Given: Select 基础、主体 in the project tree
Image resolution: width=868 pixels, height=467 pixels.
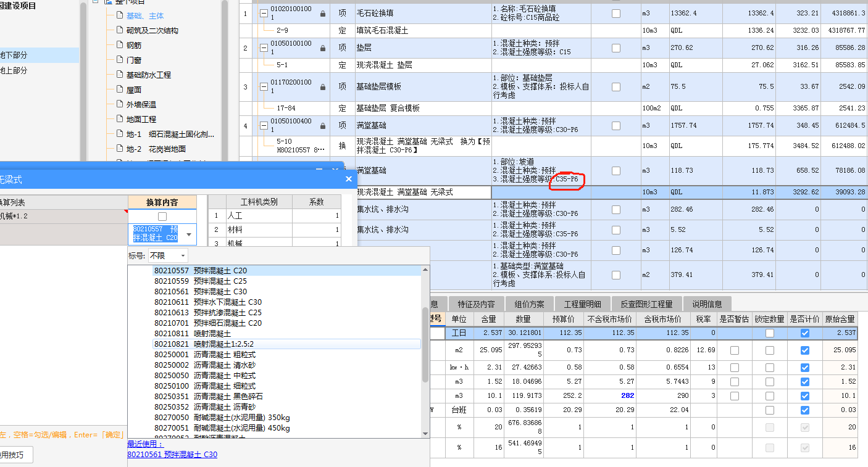Looking at the screenshot, I should coord(145,15).
